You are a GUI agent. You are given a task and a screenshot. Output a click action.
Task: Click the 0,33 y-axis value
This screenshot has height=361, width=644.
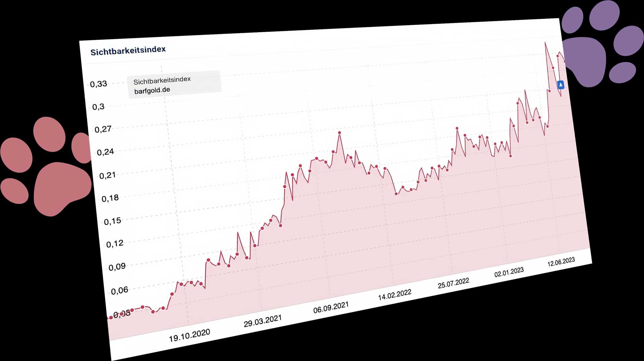coord(98,84)
